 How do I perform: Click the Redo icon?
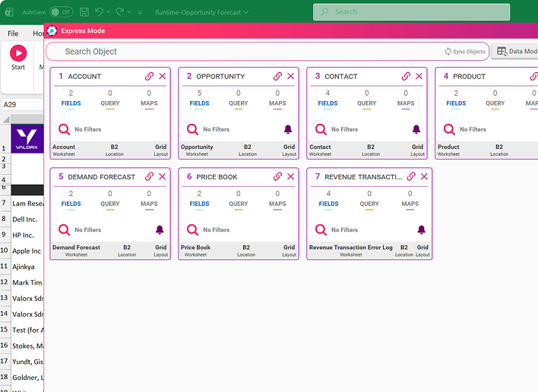point(120,12)
